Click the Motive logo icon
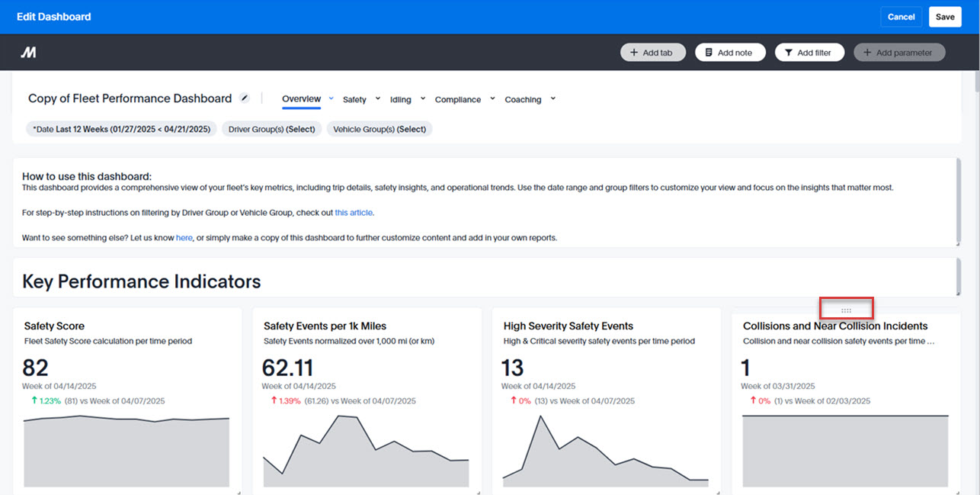The height and width of the screenshot is (495, 980). point(28,53)
